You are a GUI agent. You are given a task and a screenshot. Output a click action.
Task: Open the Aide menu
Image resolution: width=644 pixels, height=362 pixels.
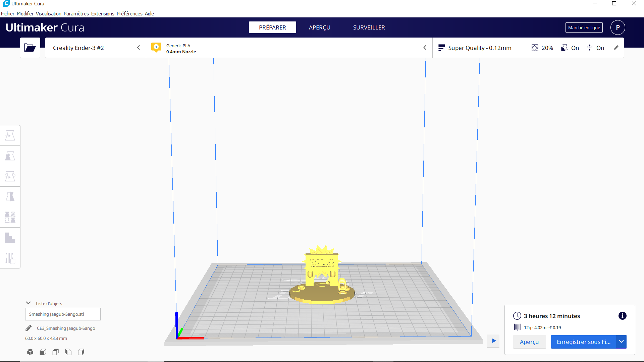tap(149, 14)
